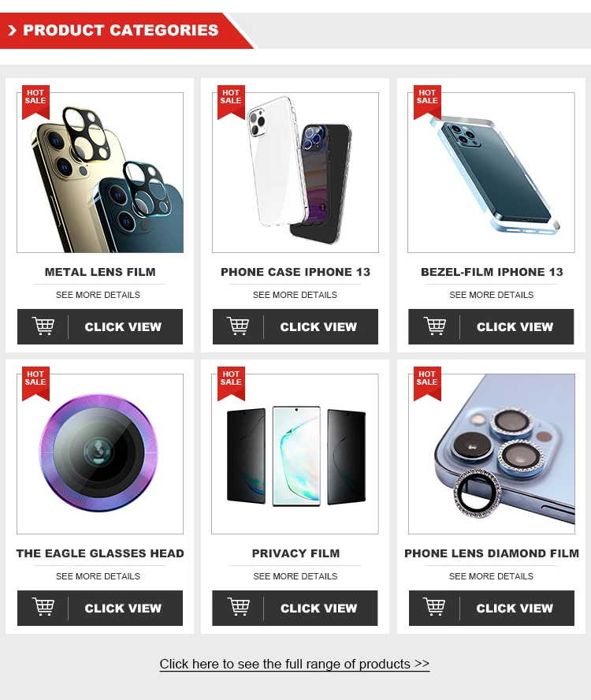591x700 pixels.
Task: Click the cart icon under The Eagle Glasses Head
Action: pos(43,607)
